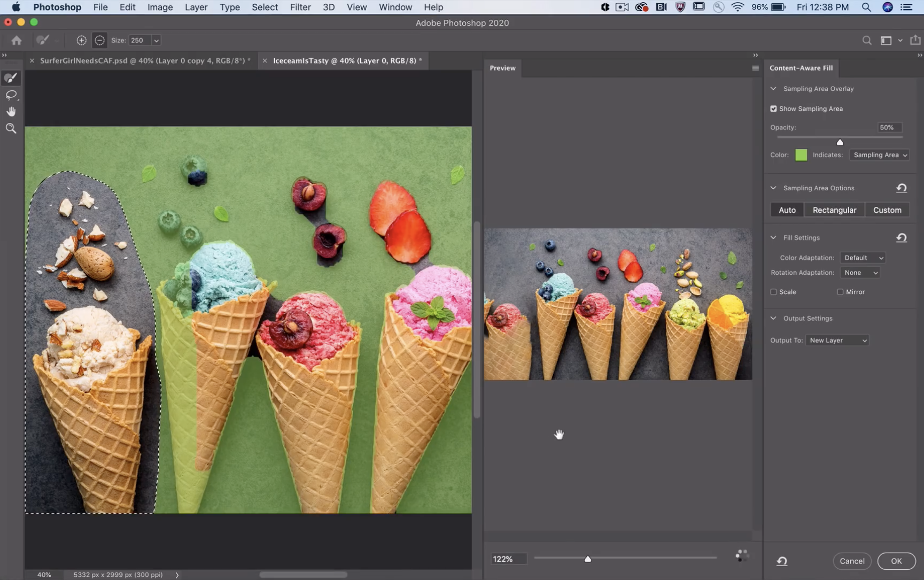Expand the tools panel double arrow
Viewport: 924px width, 580px height.
(x=4, y=55)
